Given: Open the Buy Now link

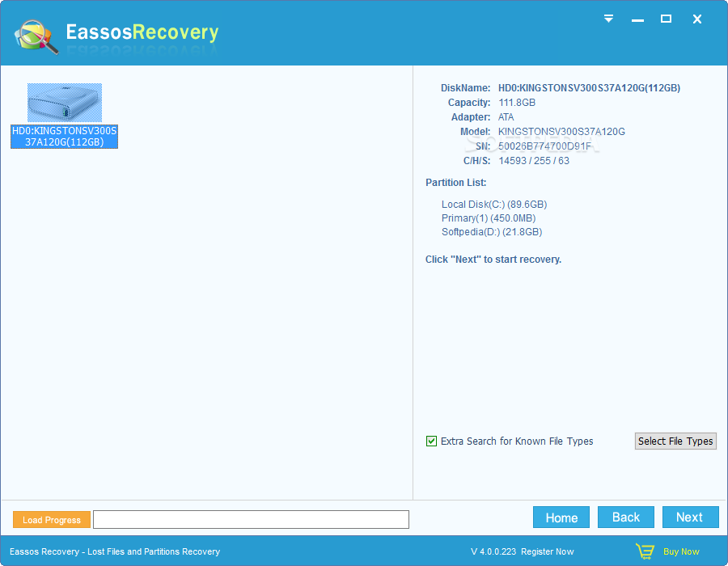Looking at the screenshot, I should [x=681, y=551].
